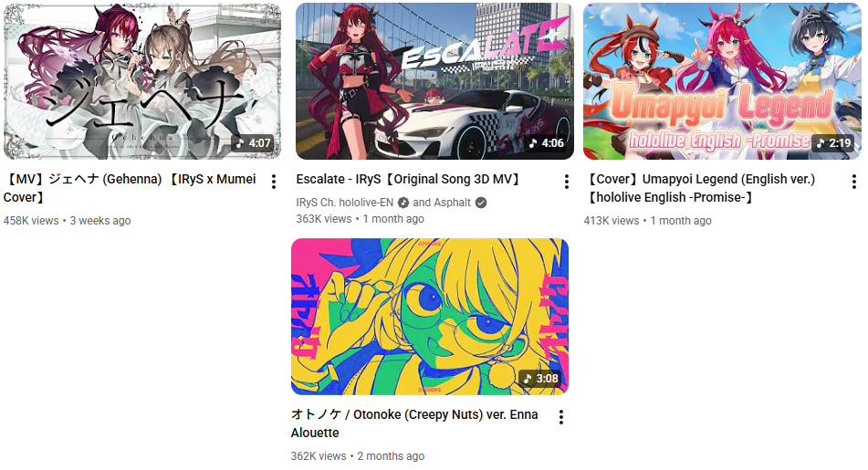Click verified badge next to Asphalt
Screen dimensions: 868x470
(x=481, y=203)
